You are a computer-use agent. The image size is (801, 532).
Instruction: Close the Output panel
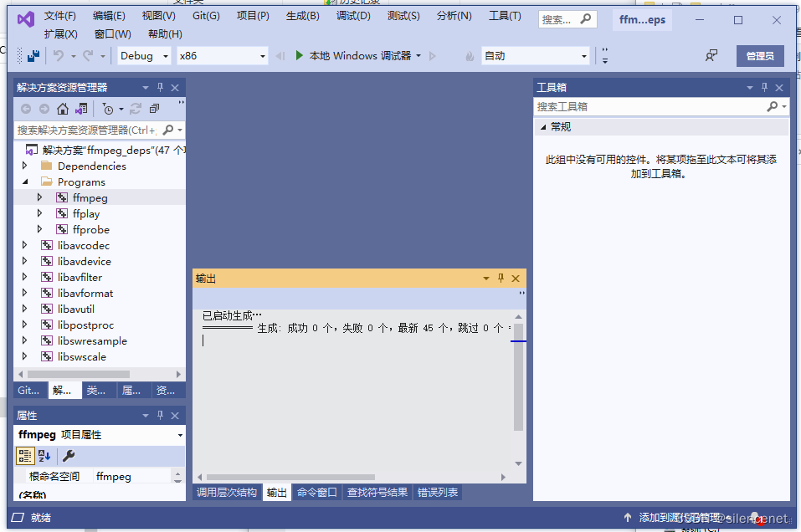pyautogui.click(x=516, y=279)
